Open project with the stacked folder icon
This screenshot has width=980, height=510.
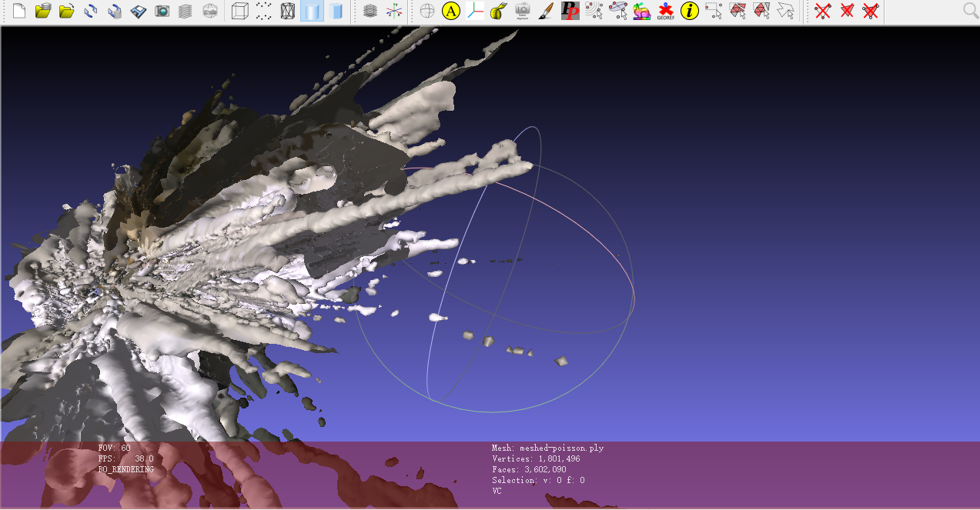pyautogui.click(x=43, y=11)
